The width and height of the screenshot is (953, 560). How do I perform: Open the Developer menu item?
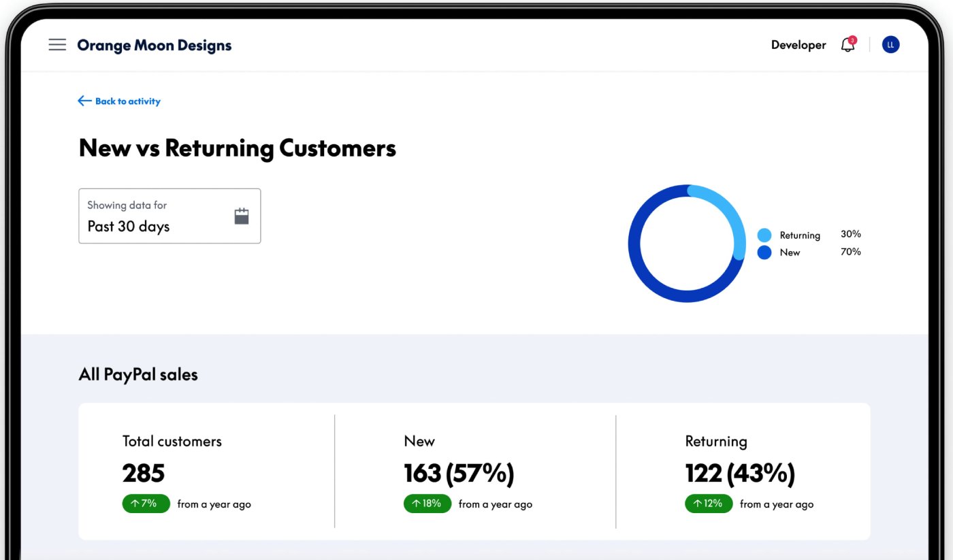tap(798, 45)
